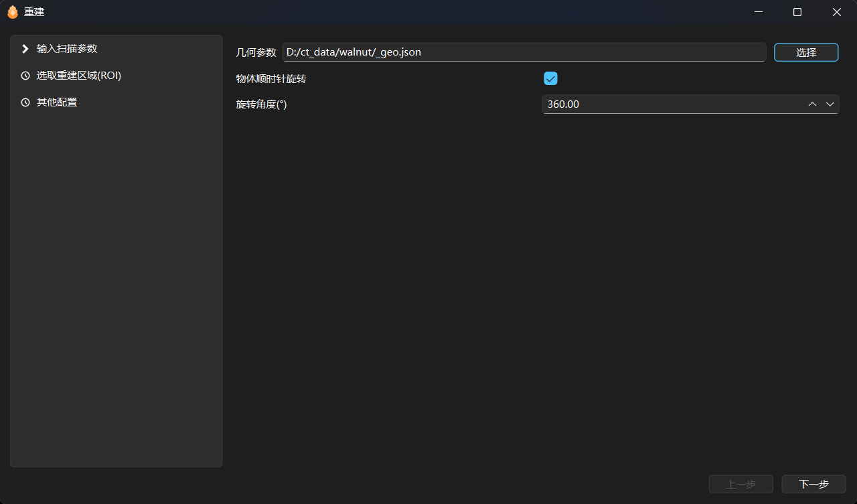Go to next page with 下一步
This screenshot has height=504, width=857.
pyautogui.click(x=813, y=484)
